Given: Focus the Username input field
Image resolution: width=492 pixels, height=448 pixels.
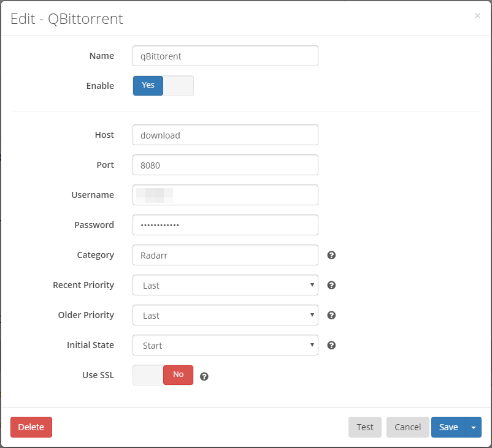Looking at the screenshot, I should point(225,195).
